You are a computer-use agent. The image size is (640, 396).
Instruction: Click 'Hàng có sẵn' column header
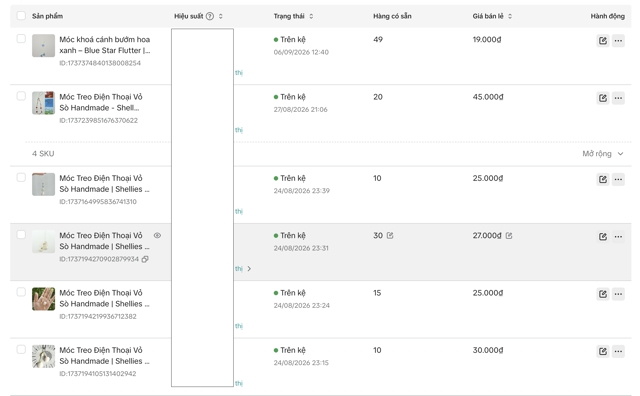pyautogui.click(x=392, y=16)
